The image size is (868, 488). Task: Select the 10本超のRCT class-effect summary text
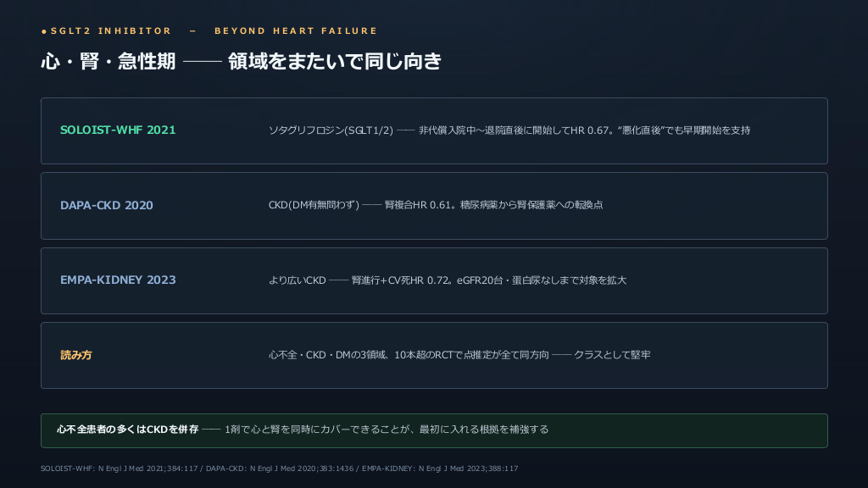459,355
